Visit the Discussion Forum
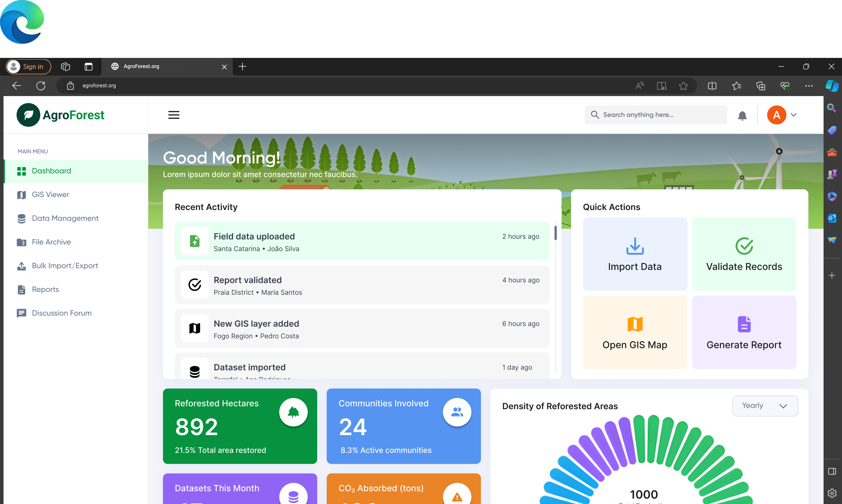842x504 pixels. point(61,313)
